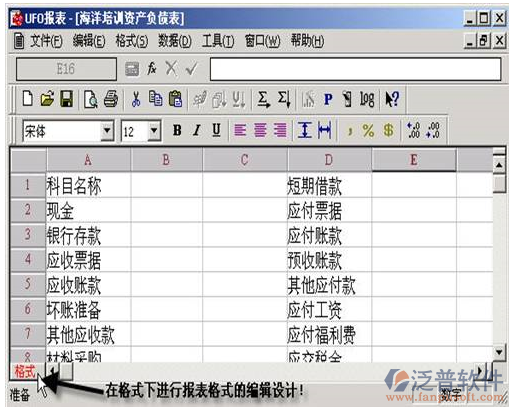
Task: Click the sum sigma icon
Action: point(263,99)
